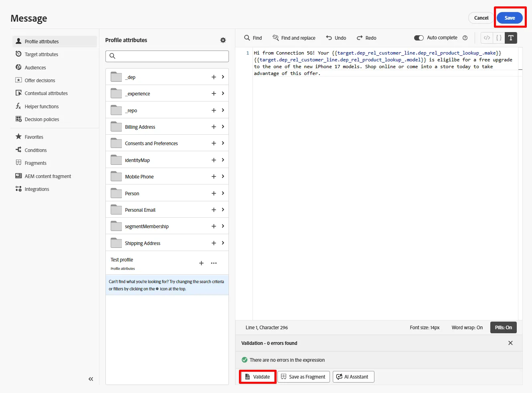
Task: Open Find and replace
Action: [x=294, y=38]
